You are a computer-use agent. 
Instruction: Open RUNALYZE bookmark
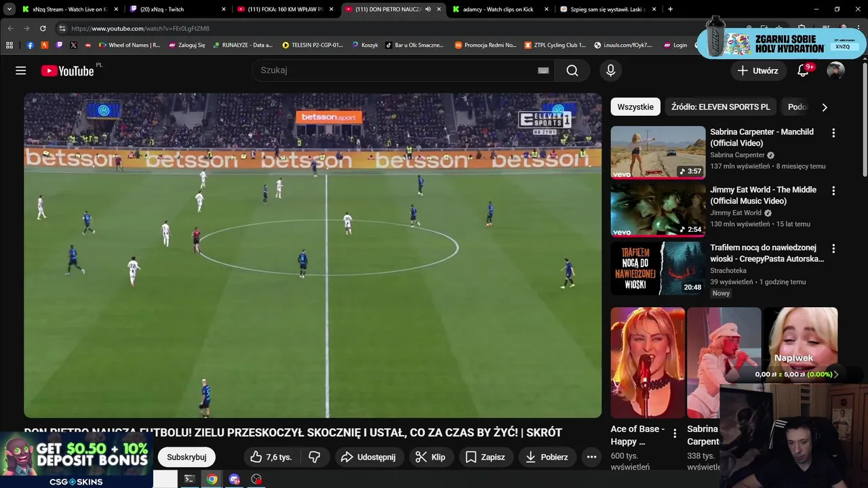tap(243, 45)
